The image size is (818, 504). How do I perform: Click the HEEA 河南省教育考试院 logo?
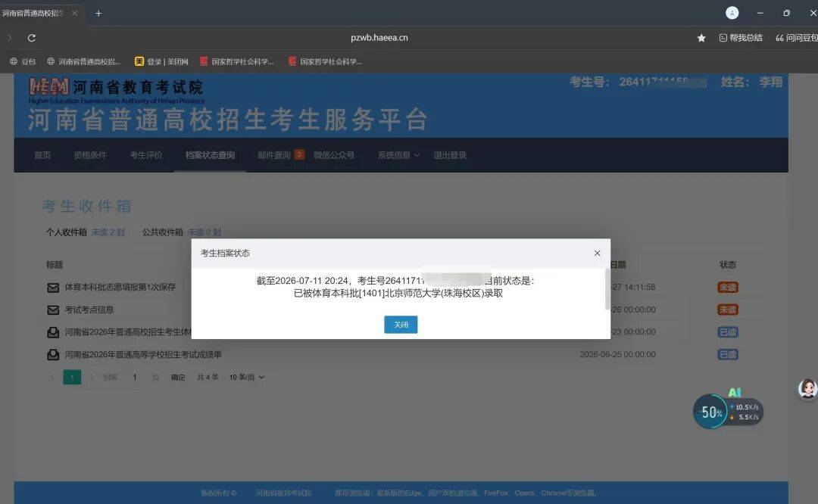pos(117,91)
